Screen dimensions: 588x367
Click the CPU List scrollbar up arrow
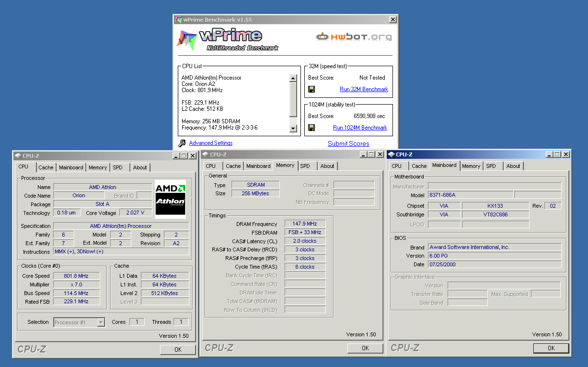tap(293, 78)
